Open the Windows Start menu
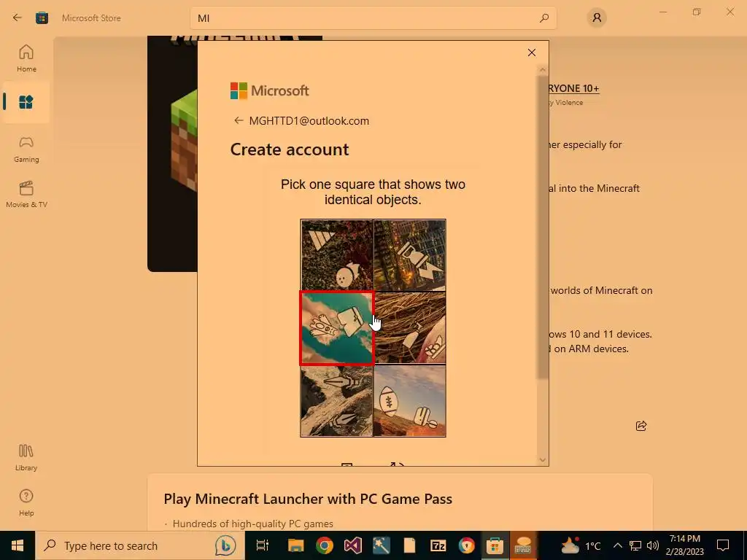This screenshot has height=560, width=747. (x=18, y=545)
